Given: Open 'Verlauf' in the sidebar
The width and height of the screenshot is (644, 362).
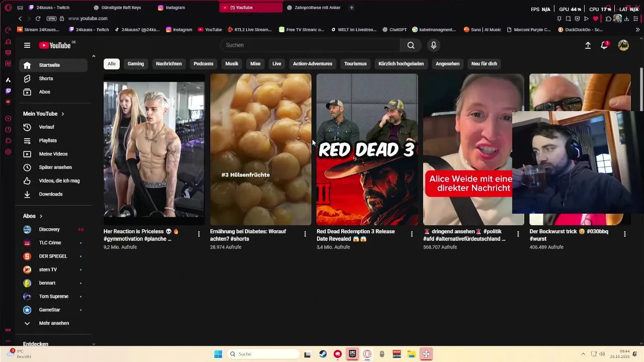Looking at the screenshot, I should pyautogui.click(x=53, y=127).
